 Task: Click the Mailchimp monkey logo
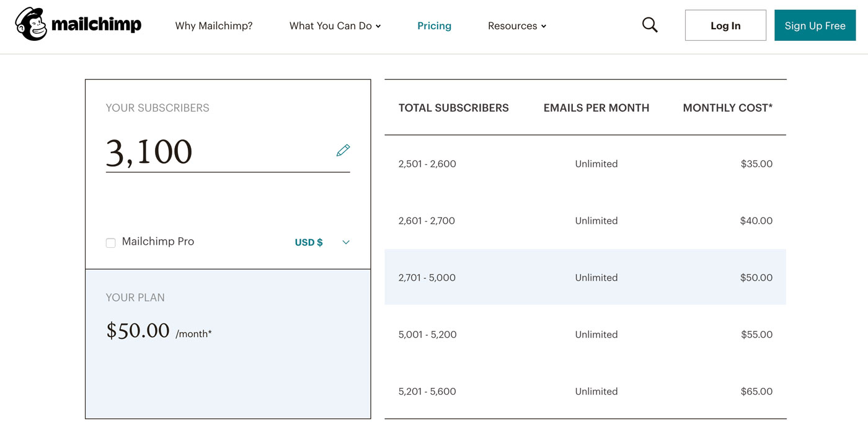point(31,24)
